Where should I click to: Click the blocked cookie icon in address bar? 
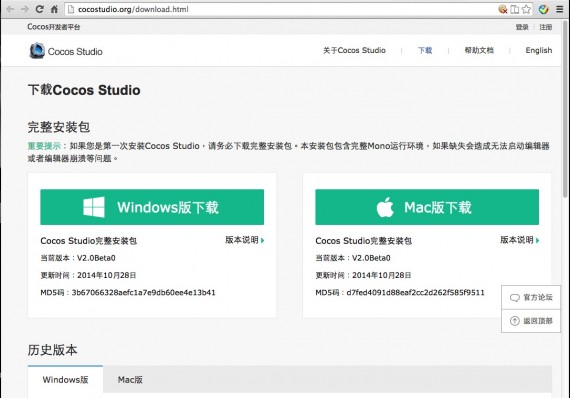point(503,9)
